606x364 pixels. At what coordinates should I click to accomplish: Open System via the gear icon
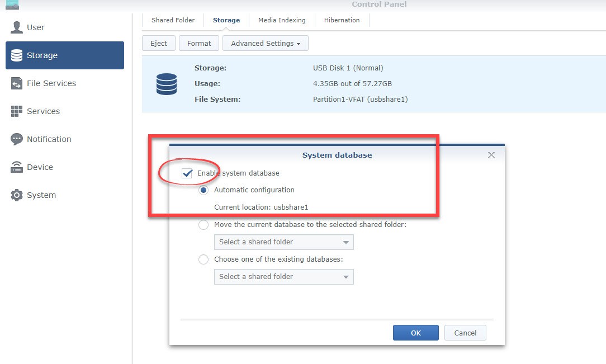(x=17, y=195)
